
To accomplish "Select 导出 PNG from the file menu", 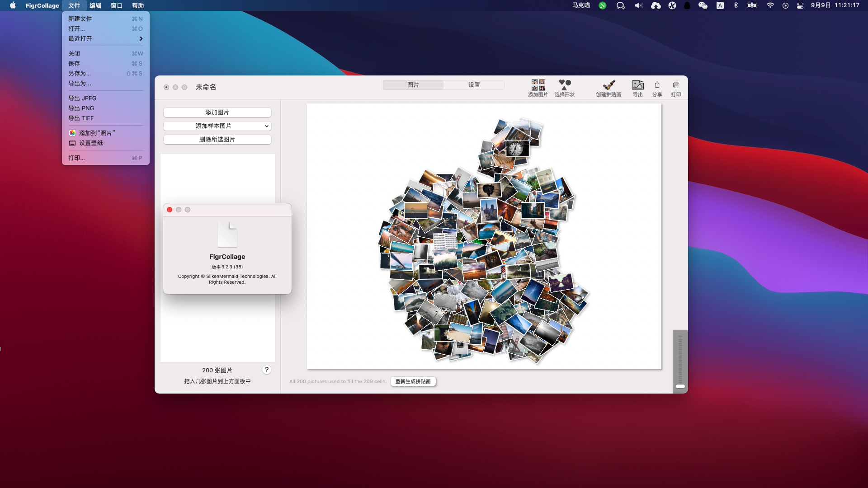I will coord(81,108).
